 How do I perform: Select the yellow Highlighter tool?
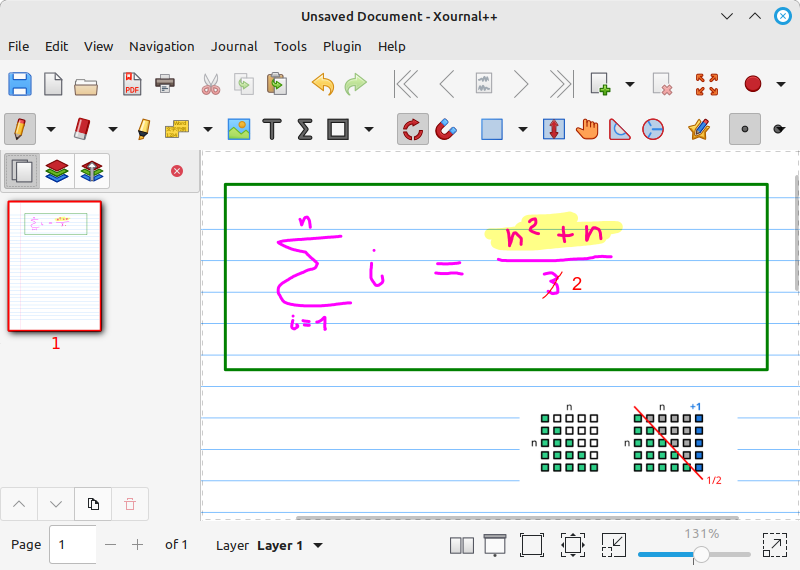click(x=143, y=129)
